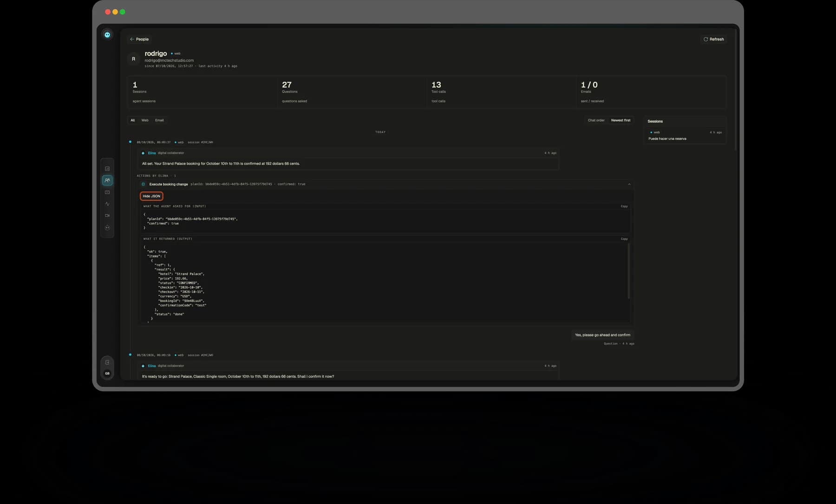Click the Tool calls stat card showing 13

click(x=501, y=92)
